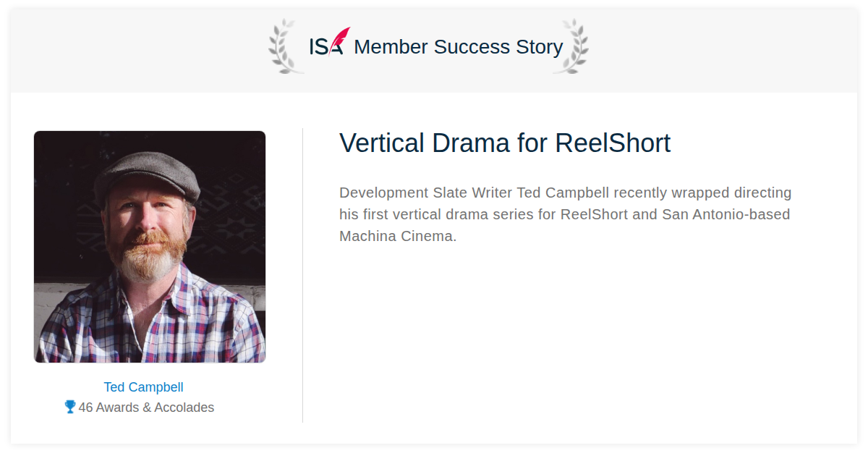Open the Vertical Drama for ReelShort story title

505,143
